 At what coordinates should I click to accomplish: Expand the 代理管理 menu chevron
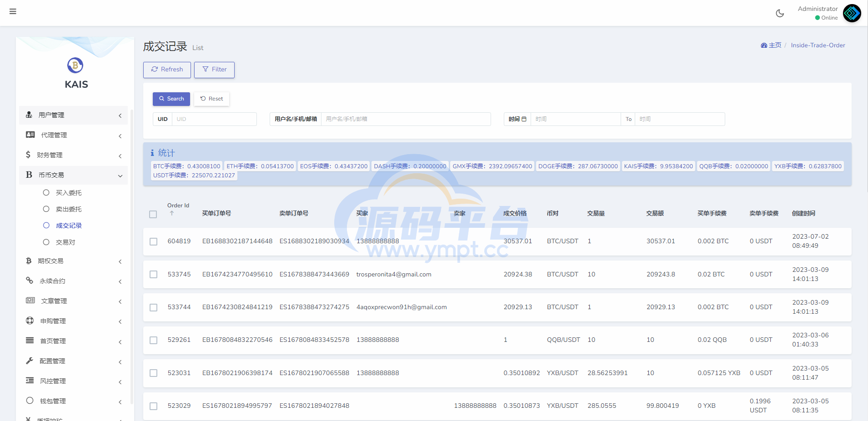coord(120,136)
